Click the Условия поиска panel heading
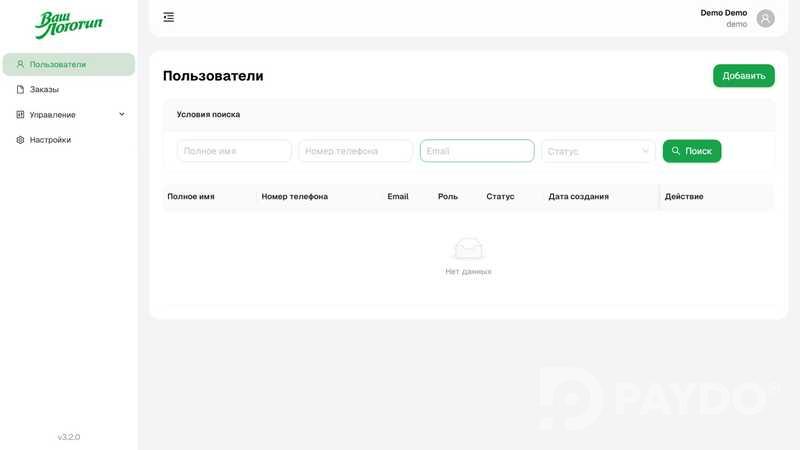Viewport: 800px width, 450px height. coord(208,114)
